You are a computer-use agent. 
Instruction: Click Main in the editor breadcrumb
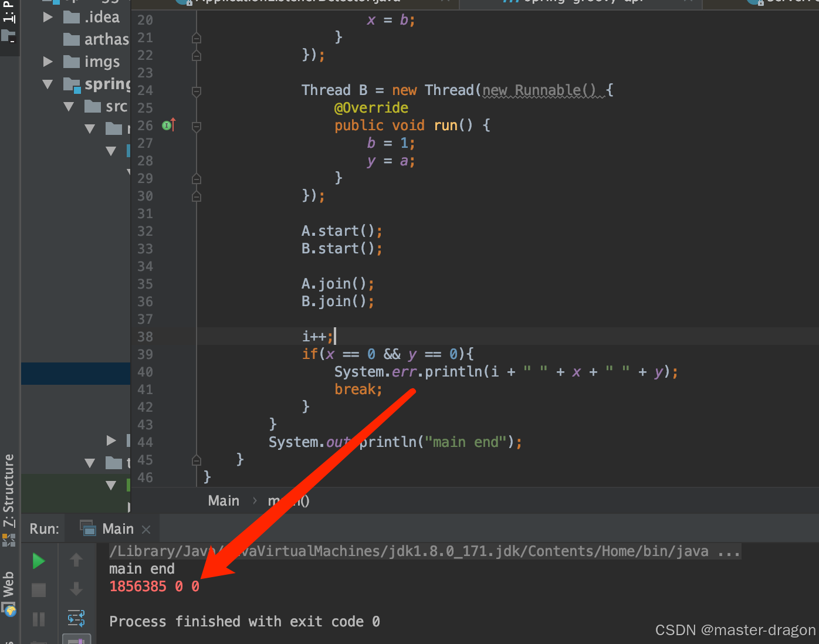(x=224, y=501)
